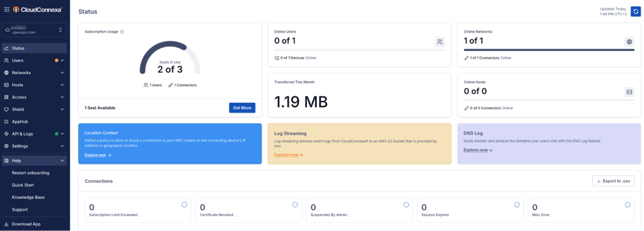Open Quick Start under Help
This screenshot has width=644, height=231.
23,186
